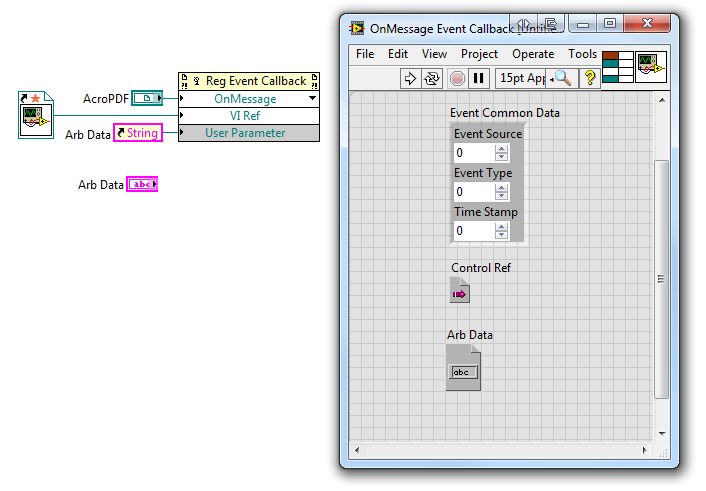Screen dimensions: 706x491
Task: Click the Run Continuously button
Action: tap(432, 79)
